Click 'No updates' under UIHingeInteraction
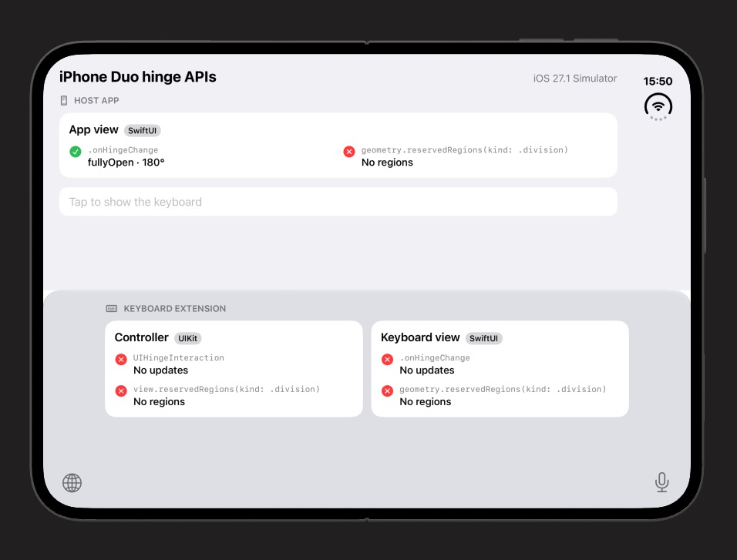Image resolution: width=737 pixels, height=560 pixels. point(161,371)
